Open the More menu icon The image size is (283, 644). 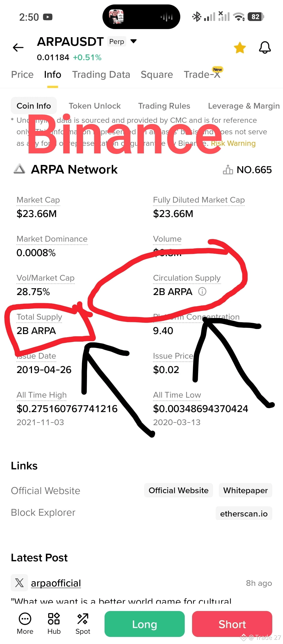(x=25, y=619)
